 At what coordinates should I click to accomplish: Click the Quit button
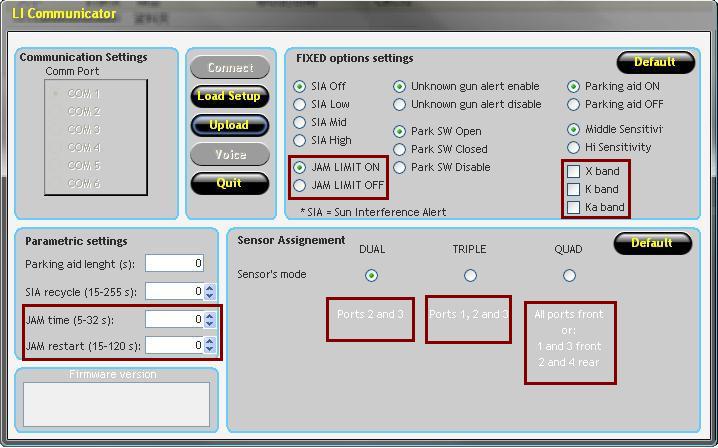pyautogui.click(x=229, y=184)
